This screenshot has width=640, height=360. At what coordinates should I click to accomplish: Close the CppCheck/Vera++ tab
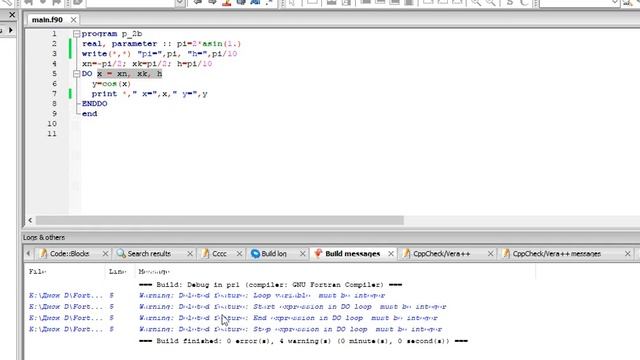[x=490, y=253]
